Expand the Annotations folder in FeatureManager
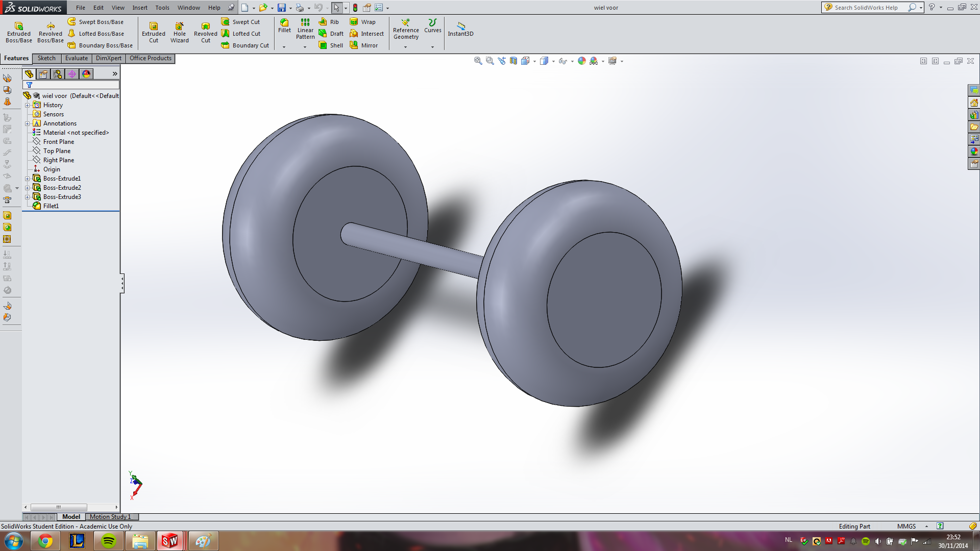This screenshot has height=551, width=980. (x=28, y=123)
